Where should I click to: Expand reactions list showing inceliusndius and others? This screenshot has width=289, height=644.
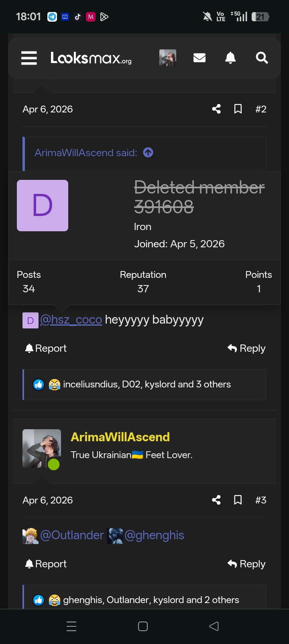[147, 384]
